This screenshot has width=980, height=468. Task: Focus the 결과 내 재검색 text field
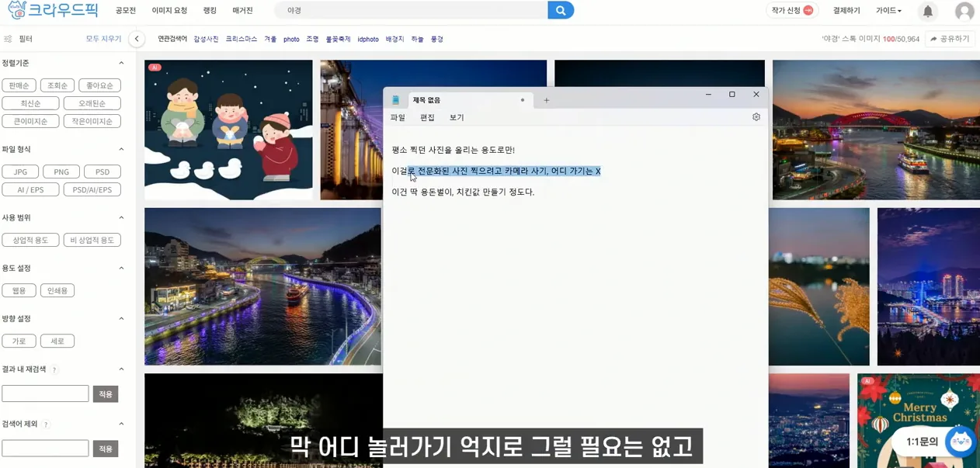tap(45, 393)
